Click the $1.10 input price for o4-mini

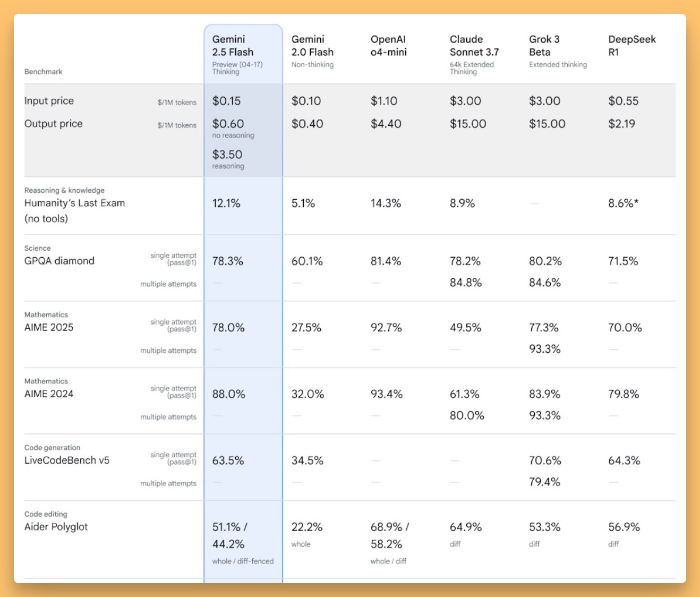pos(384,101)
